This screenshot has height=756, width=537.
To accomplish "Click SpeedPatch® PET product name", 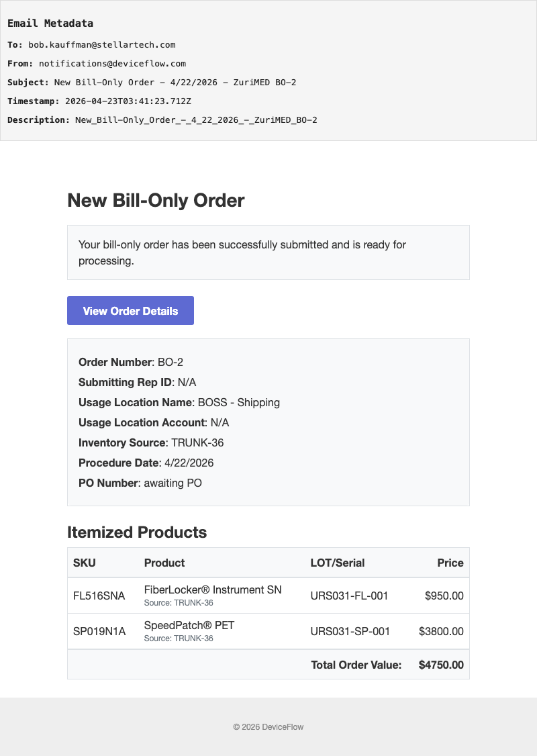I will click(189, 625).
